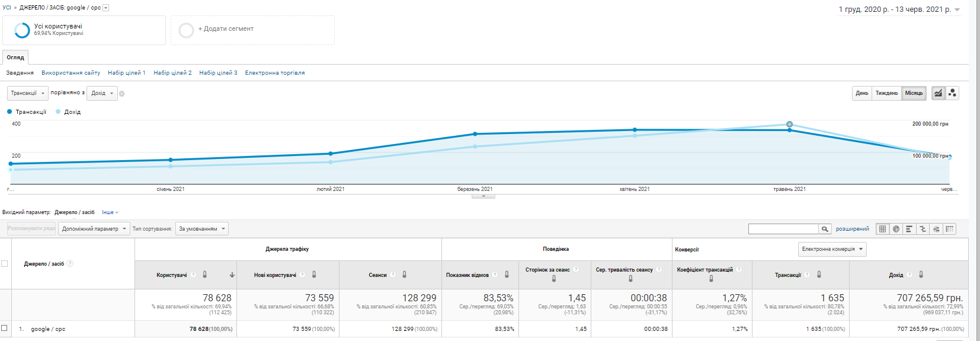Image resolution: width=980 pixels, height=341 pixels.
Task: Select the pivot table view icon
Action: pyautogui.click(x=950, y=229)
